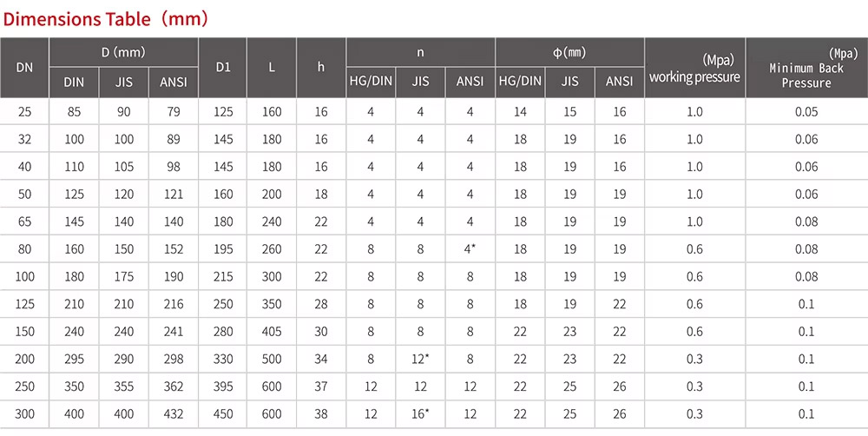This screenshot has height=436, width=868.
Task: Select the h column header
Action: (321, 67)
